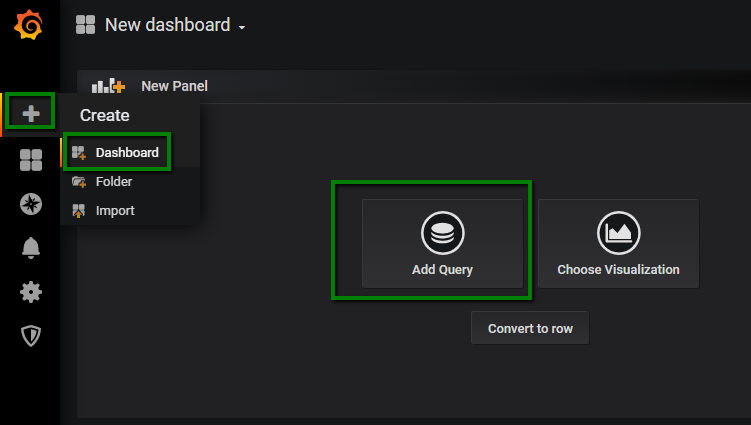The image size is (751, 425).
Task: Click the Create plus icon in sidebar
Action: coord(31,114)
